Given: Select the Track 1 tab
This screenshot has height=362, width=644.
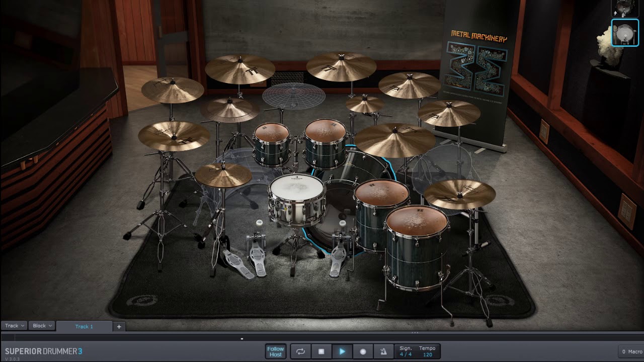Looking at the screenshot, I should (84, 326).
